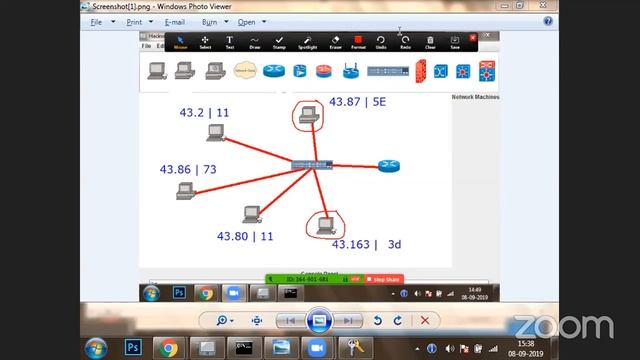Show hidden icons in the bottom system tray
Screen dimensions: 640x360
(417, 349)
